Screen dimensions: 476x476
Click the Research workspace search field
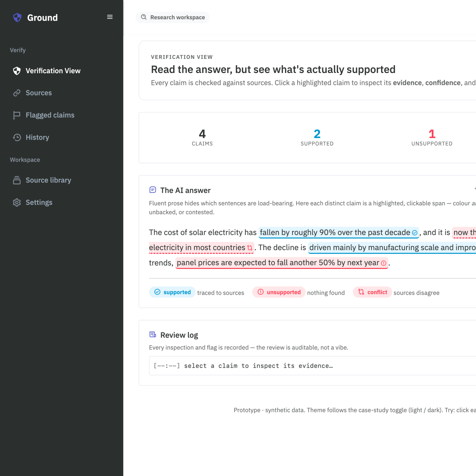[173, 17]
